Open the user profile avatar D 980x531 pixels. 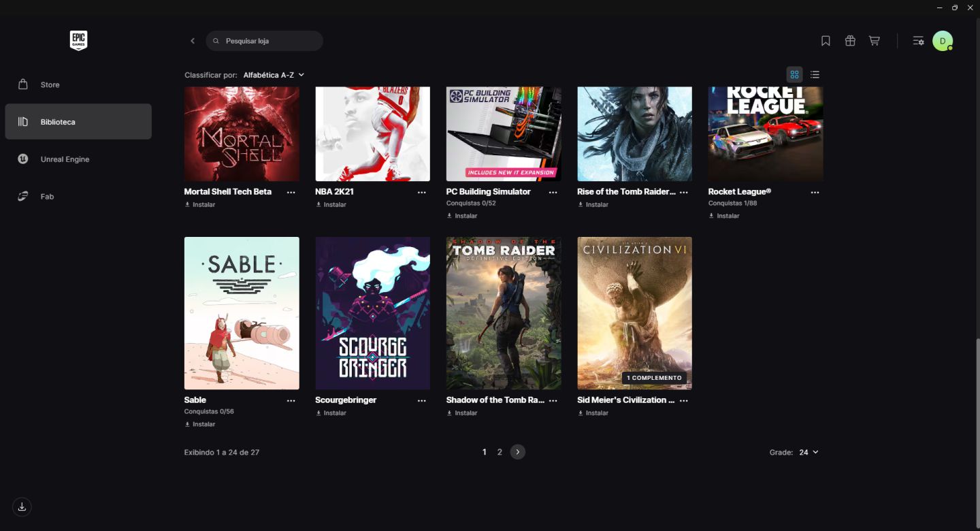coord(943,41)
